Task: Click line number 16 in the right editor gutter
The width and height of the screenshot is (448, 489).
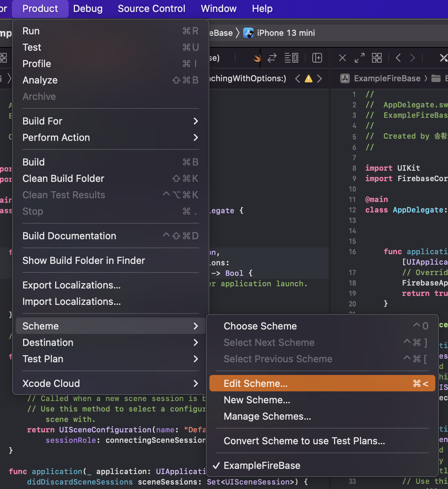Action: click(x=352, y=252)
